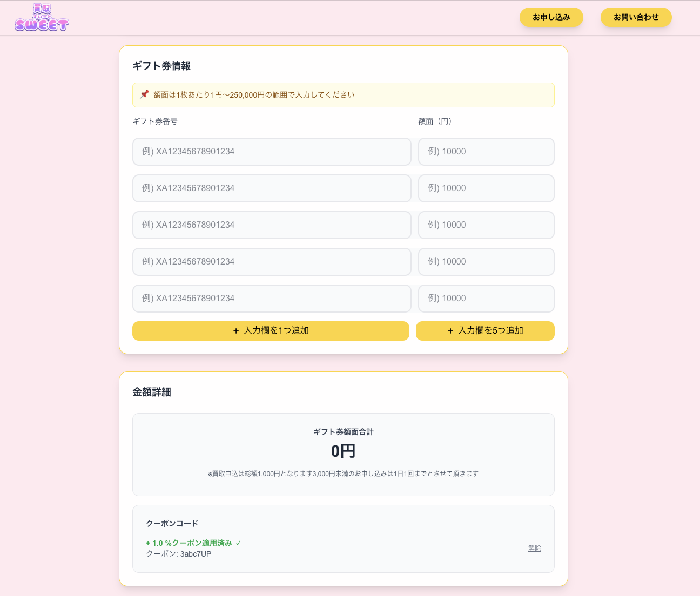Click the ギフト券額面合計 0円 total
700x596 pixels.
(343, 451)
